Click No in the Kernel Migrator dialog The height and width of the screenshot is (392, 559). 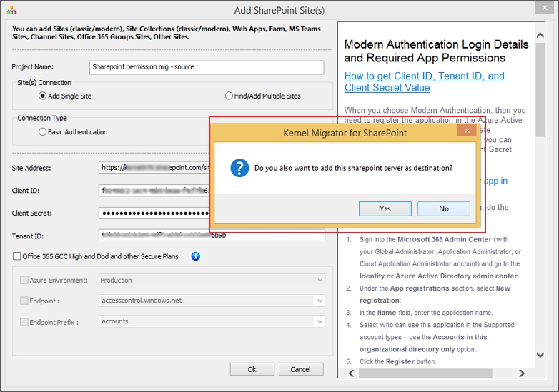443,208
